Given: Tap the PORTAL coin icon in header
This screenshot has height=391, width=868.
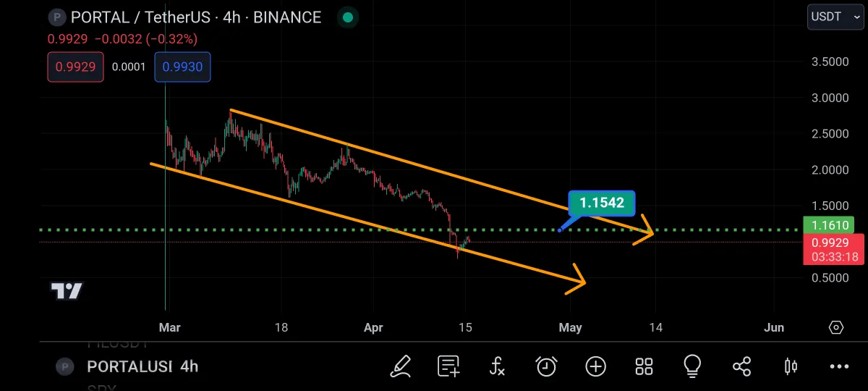Looking at the screenshot, I should click(x=57, y=17).
